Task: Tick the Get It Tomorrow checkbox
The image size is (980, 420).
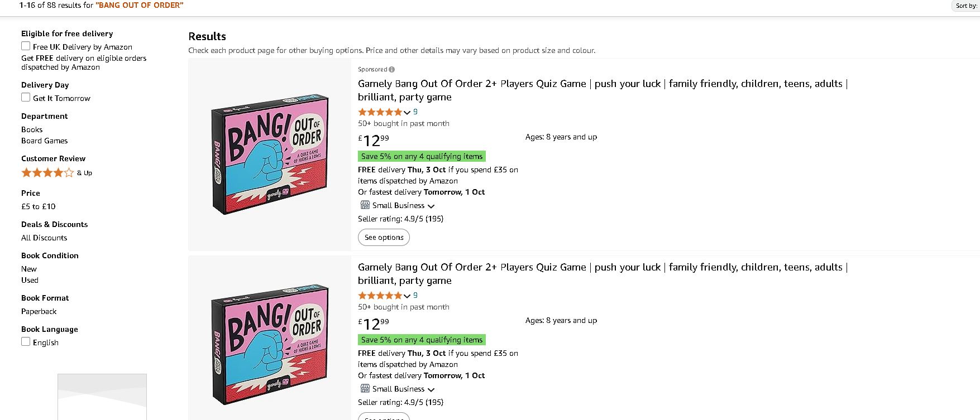Action: 26,98
